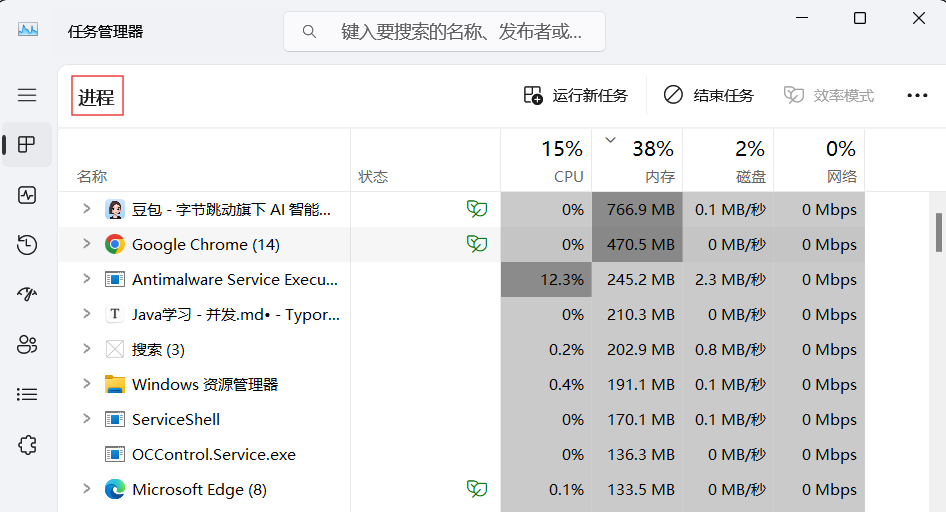Image resolution: width=946 pixels, height=512 pixels.
Task: Expand the Google Chrome (14) process group
Action: [87, 244]
